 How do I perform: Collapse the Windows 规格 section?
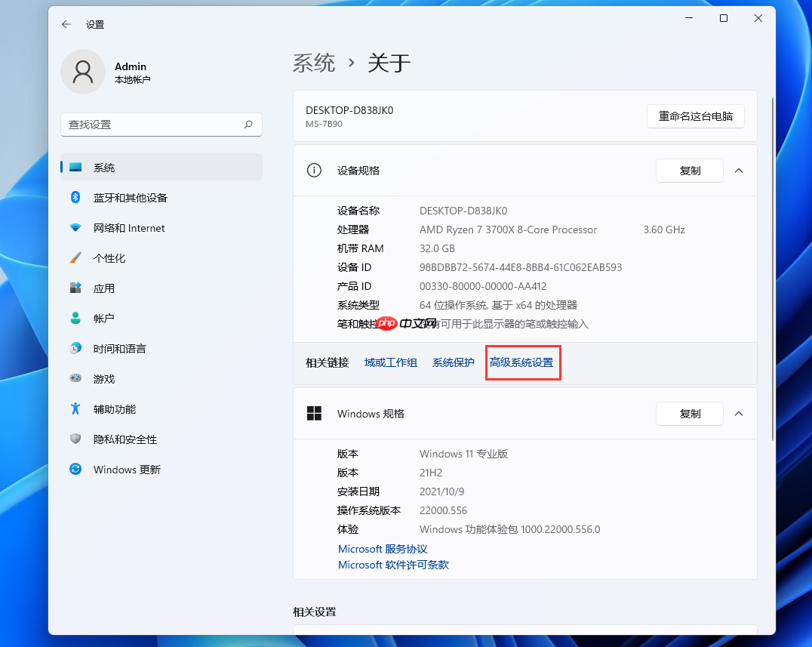coord(739,413)
